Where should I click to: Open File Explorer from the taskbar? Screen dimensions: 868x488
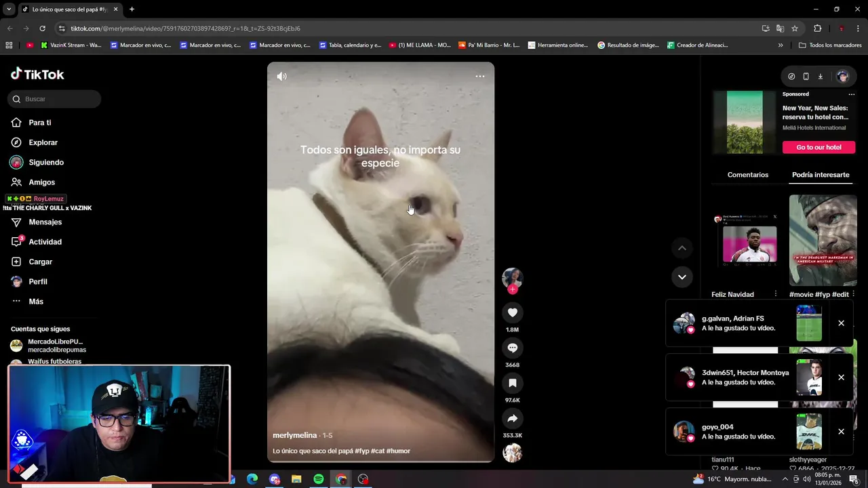296,479
